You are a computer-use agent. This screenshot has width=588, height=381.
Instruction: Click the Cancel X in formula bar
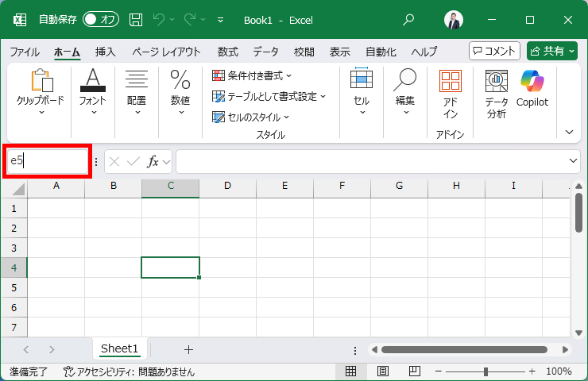point(114,161)
